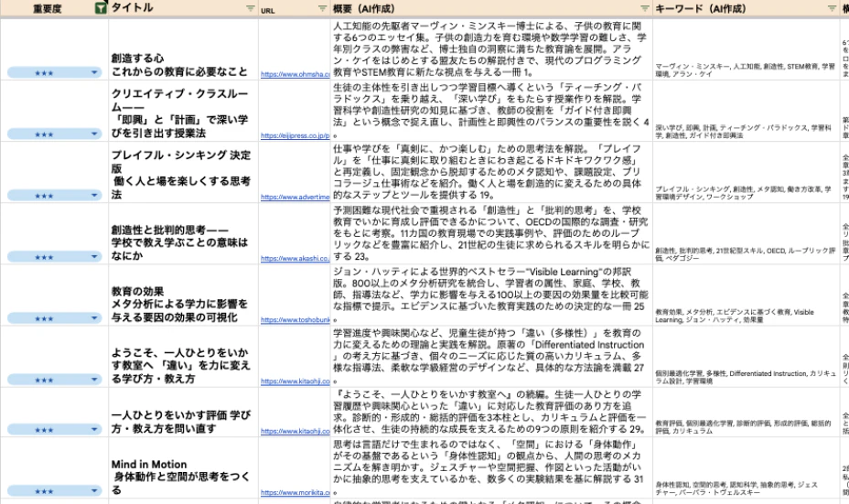Open the toshobunka URL link
The width and height of the screenshot is (849, 504).
[x=296, y=320]
